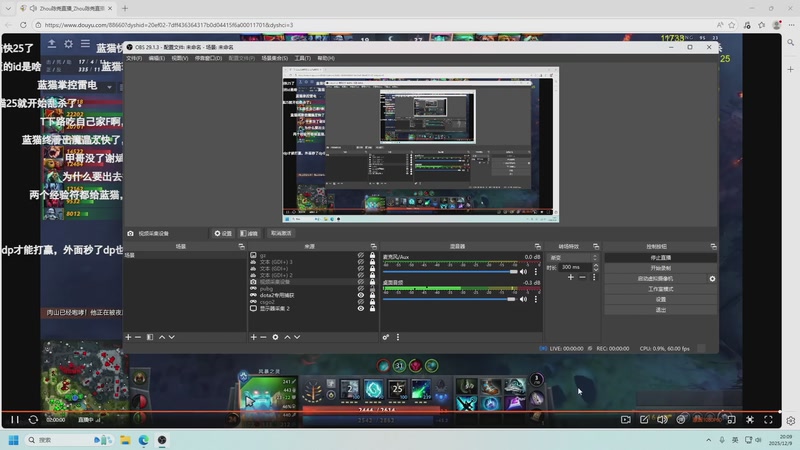Open 工具(T) menu in OBS
Image resolution: width=800 pixels, height=450 pixels.
pyautogui.click(x=303, y=58)
